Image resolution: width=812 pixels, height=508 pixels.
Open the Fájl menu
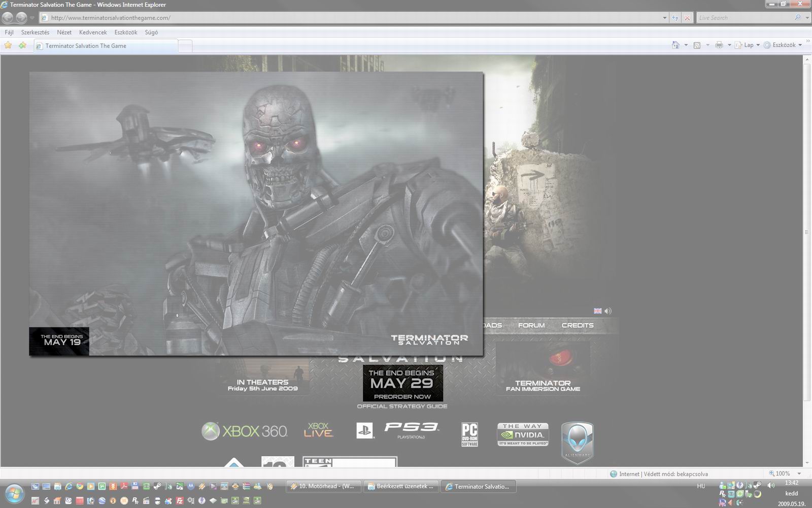coord(9,32)
